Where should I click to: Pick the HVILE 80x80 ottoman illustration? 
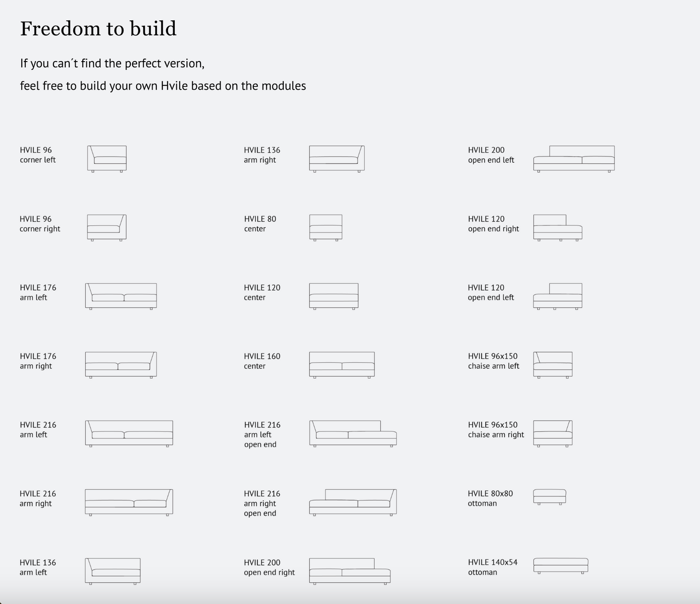[549, 497]
